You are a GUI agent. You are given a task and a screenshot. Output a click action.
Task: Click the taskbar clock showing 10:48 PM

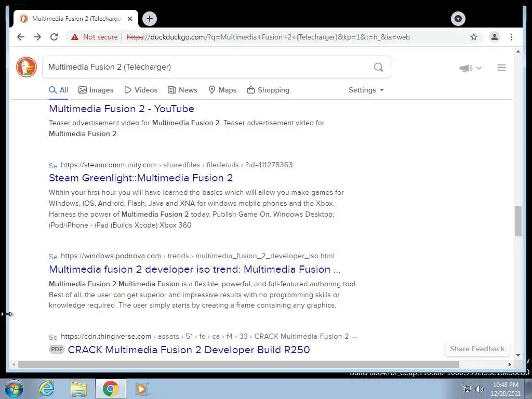pyautogui.click(x=506, y=389)
